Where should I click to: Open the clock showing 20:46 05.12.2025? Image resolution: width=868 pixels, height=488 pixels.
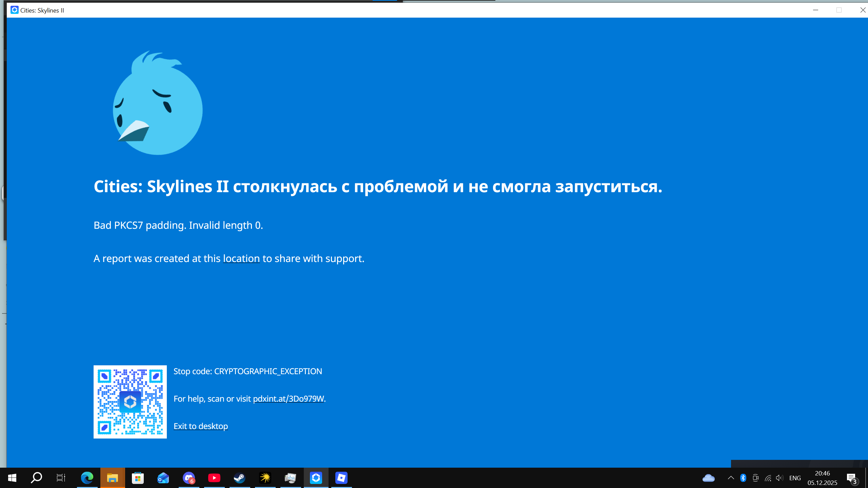823,478
